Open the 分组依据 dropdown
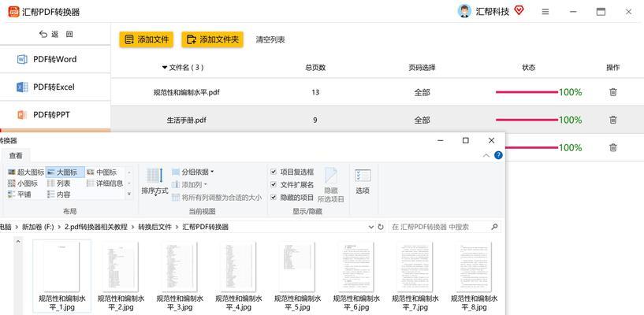This screenshot has width=644, height=315. pos(192,172)
